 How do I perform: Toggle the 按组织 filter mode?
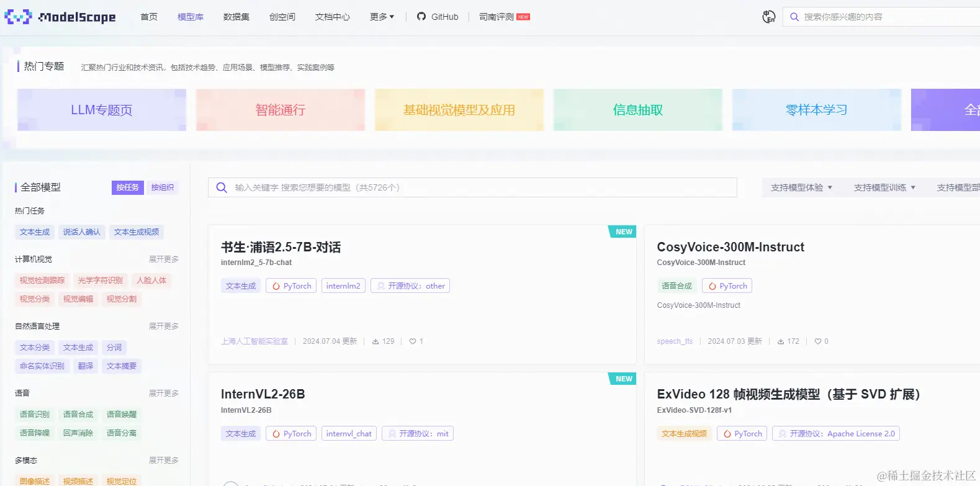tap(163, 187)
